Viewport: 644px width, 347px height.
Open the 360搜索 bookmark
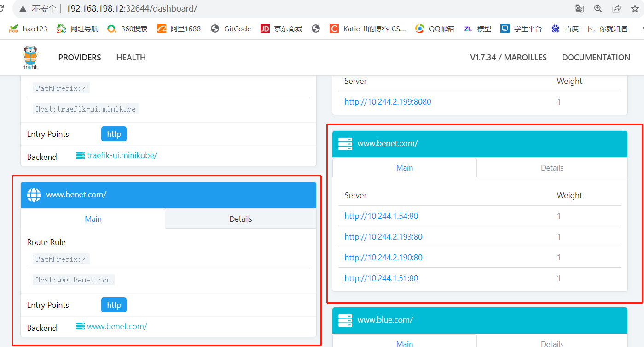(128, 29)
